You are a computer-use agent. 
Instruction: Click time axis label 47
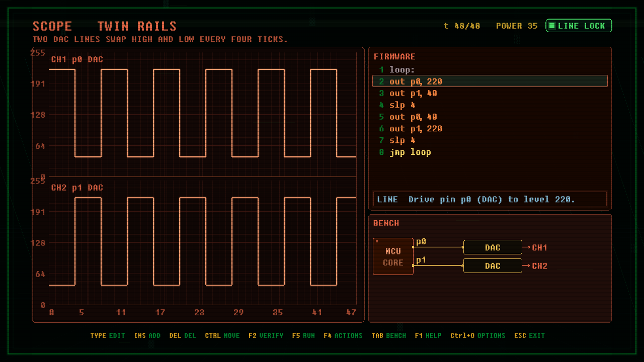pyautogui.click(x=351, y=313)
